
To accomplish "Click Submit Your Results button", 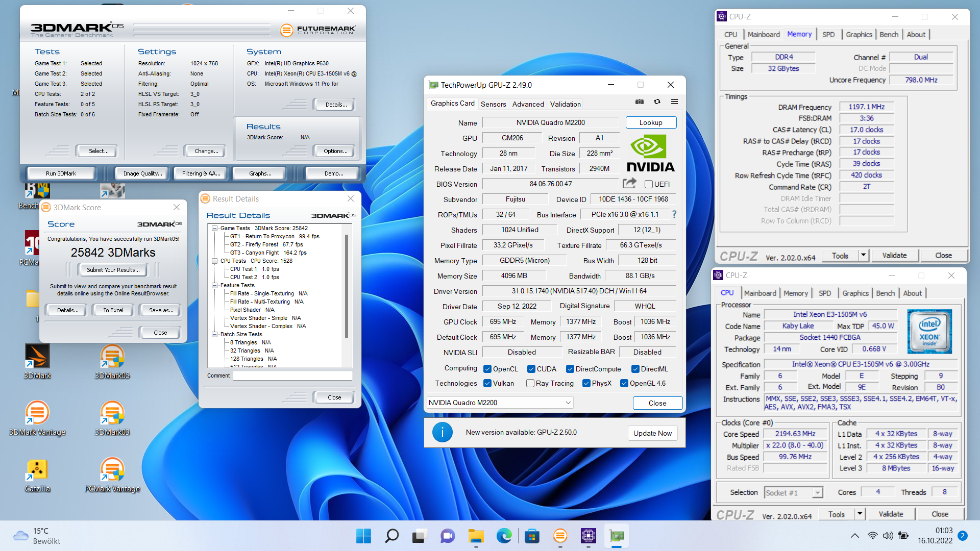I will 113,270.
